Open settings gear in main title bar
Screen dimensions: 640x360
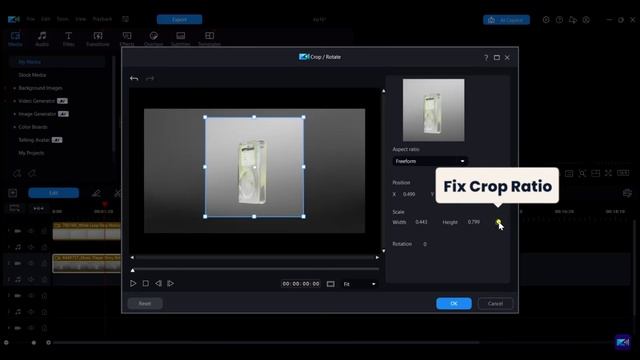[x=546, y=20]
